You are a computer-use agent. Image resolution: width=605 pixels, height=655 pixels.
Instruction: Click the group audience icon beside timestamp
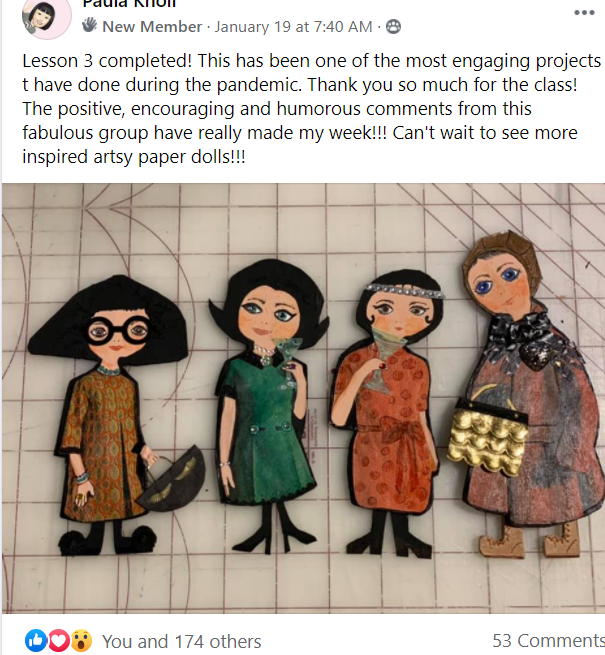[x=393, y=27]
